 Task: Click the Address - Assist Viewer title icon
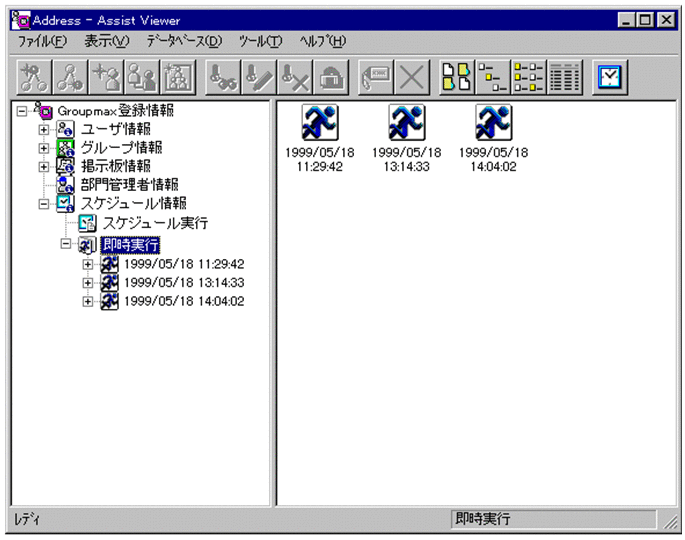coord(21,20)
